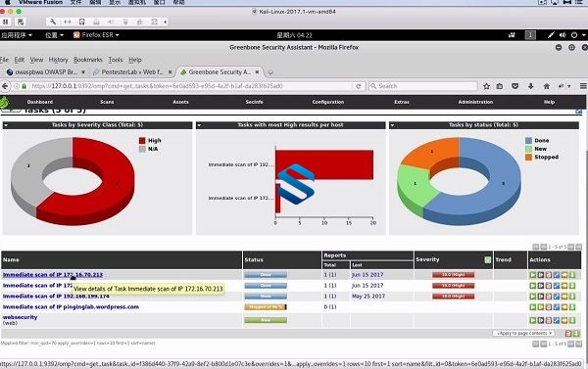
Task: Click the Stopped status progress bar
Action: click(x=266, y=307)
